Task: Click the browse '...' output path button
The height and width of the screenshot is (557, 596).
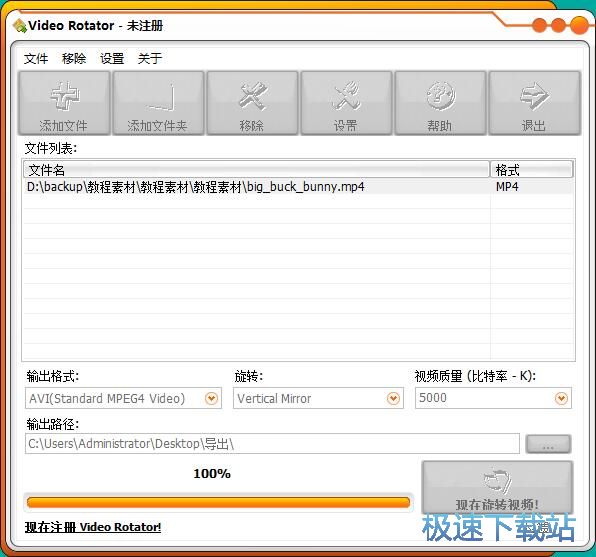Action: tap(548, 444)
